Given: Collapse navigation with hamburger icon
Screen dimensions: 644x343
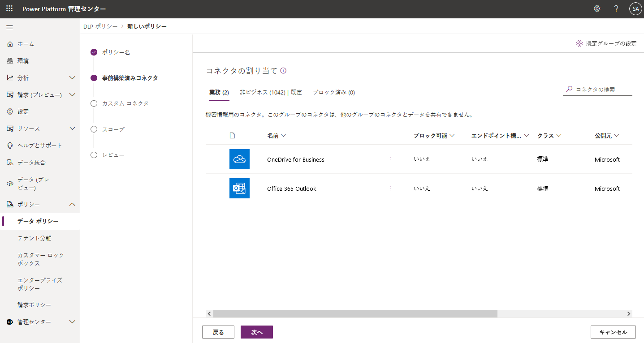Looking at the screenshot, I should (x=9, y=27).
